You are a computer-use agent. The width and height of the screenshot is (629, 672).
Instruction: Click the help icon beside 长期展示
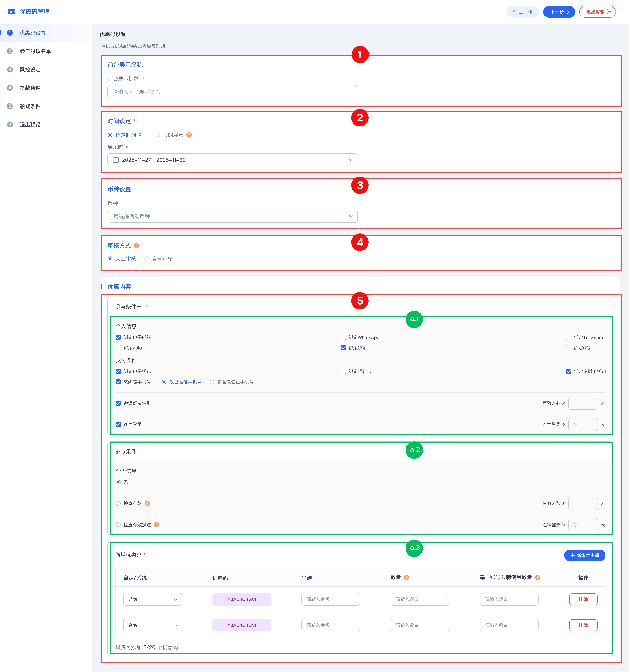189,135
